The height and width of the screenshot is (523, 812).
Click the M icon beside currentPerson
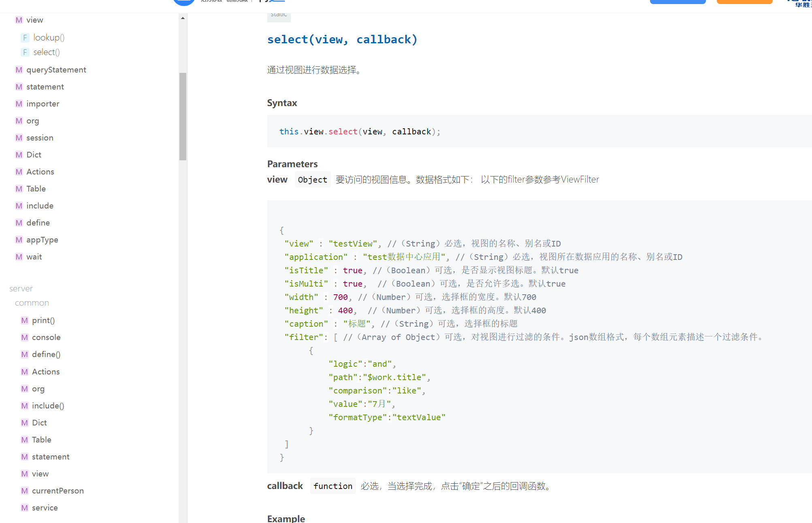click(24, 491)
